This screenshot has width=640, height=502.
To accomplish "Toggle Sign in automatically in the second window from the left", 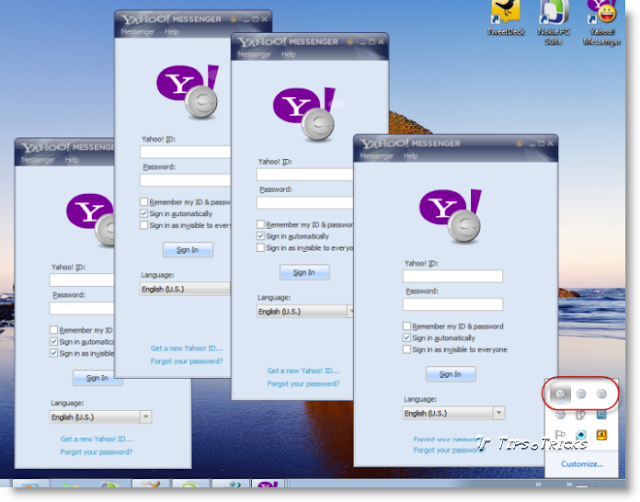I will 144,213.
